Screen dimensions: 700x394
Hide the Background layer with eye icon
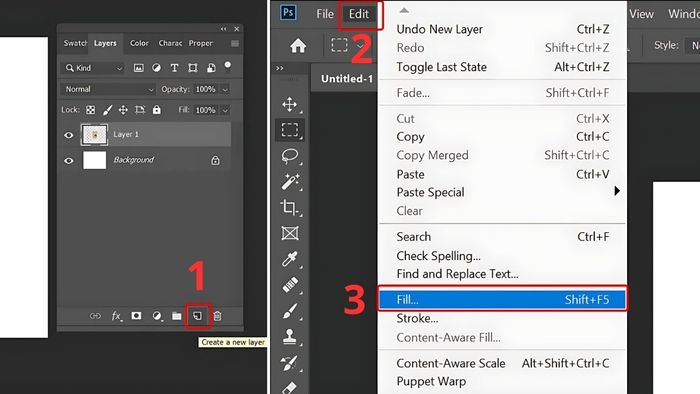69,161
